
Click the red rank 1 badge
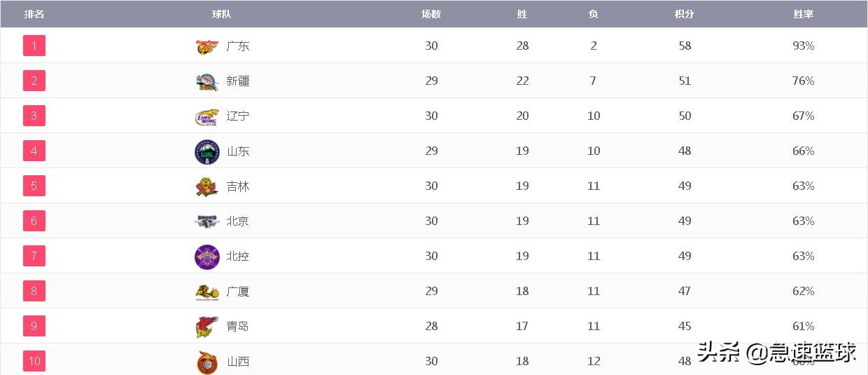pos(34,46)
